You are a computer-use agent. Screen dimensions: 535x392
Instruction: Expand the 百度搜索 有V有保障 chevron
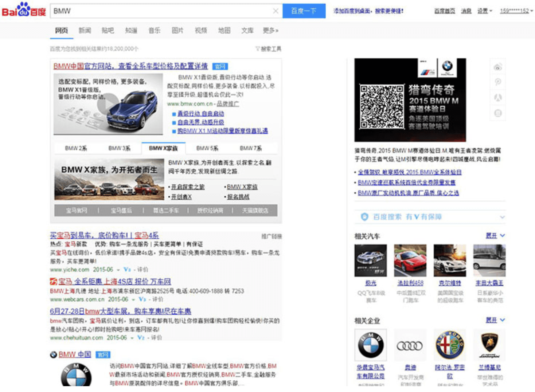click(x=502, y=217)
